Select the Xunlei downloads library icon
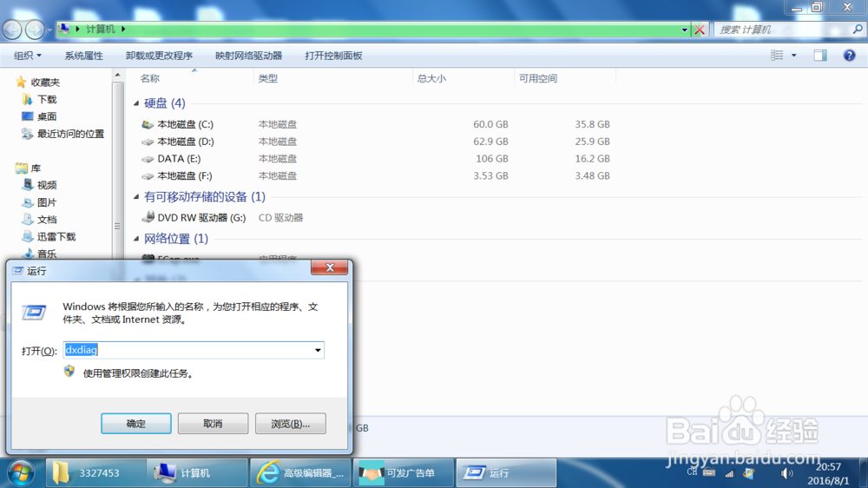Screen dimensions: 868x488 click(27, 236)
